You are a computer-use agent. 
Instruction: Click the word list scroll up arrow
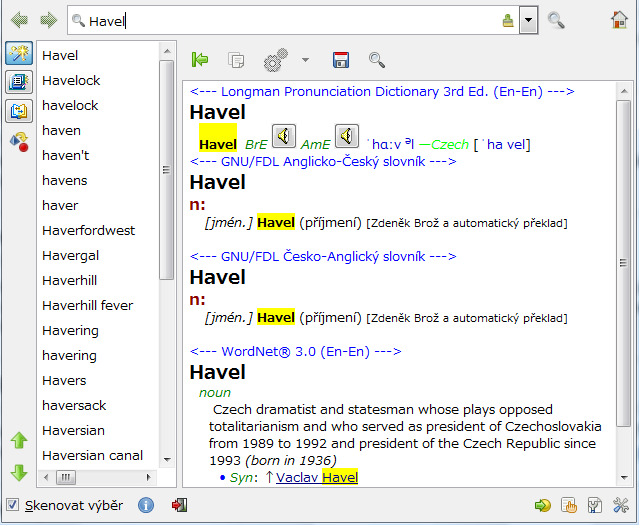tap(167, 51)
